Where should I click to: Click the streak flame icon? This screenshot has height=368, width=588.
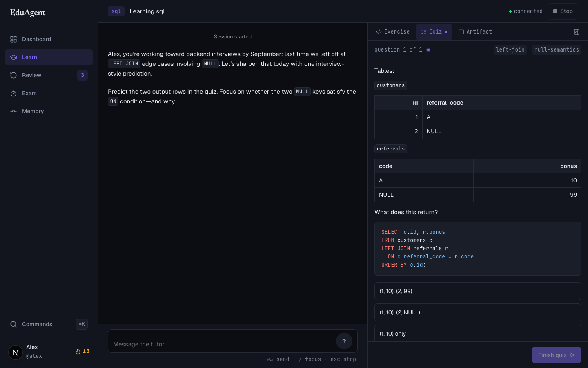click(x=78, y=351)
